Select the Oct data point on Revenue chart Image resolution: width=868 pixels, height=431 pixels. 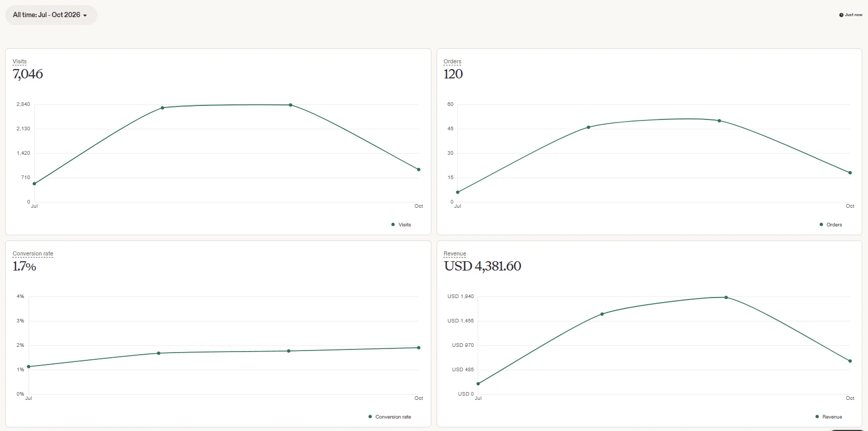click(x=850, y=361)
